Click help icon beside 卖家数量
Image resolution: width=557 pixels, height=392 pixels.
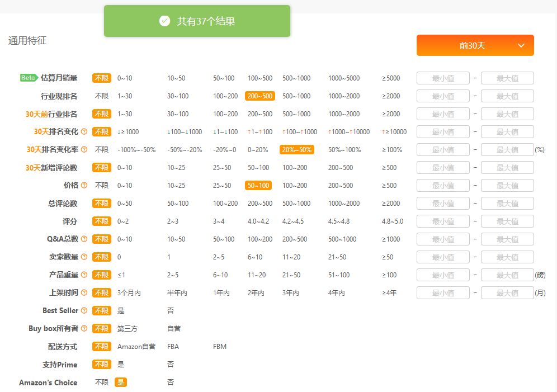coord(84,257)
